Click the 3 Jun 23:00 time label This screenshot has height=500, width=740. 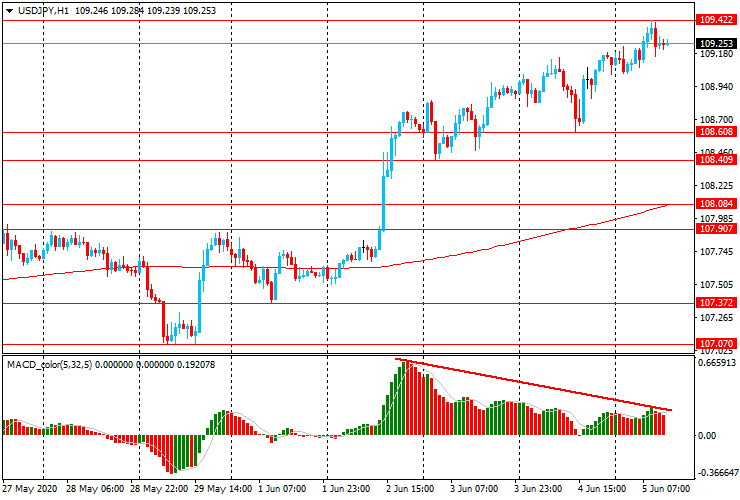click(538, 488)
